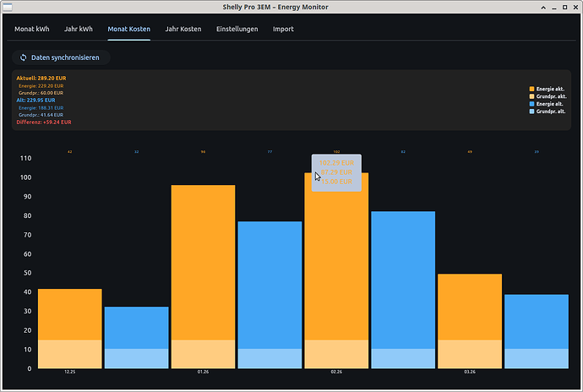The width and height of the screenshot is (583, 392).
Task: Click the light orange base segment for 01.26
Action: (x=203, y=354)
